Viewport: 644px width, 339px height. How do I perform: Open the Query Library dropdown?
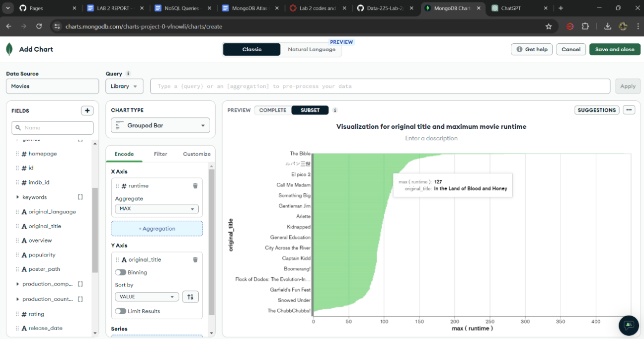pos(125,86)
